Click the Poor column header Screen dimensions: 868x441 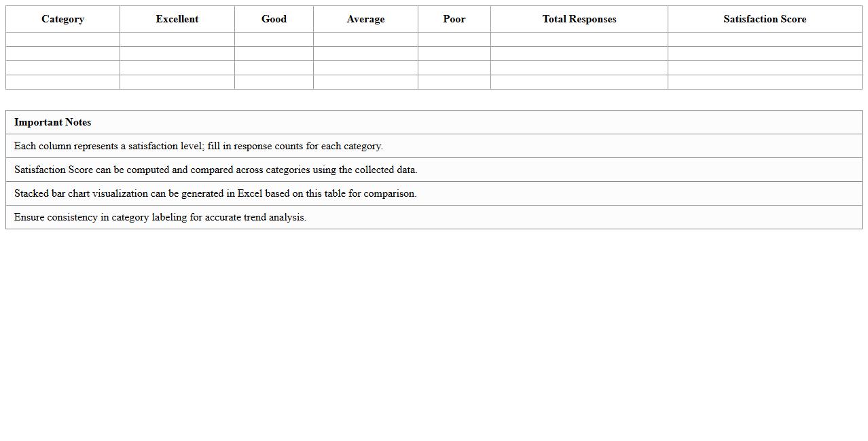tap(454, 19)
